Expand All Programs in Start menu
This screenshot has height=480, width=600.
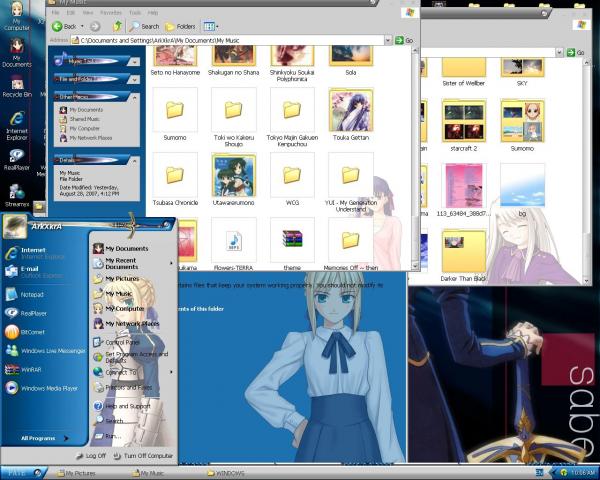pyautogui.click(x=44, y=438)
